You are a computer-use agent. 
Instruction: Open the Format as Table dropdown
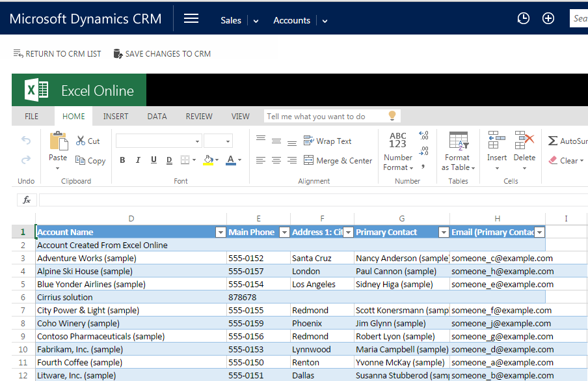pyautogui.click(x=458, y=162)
